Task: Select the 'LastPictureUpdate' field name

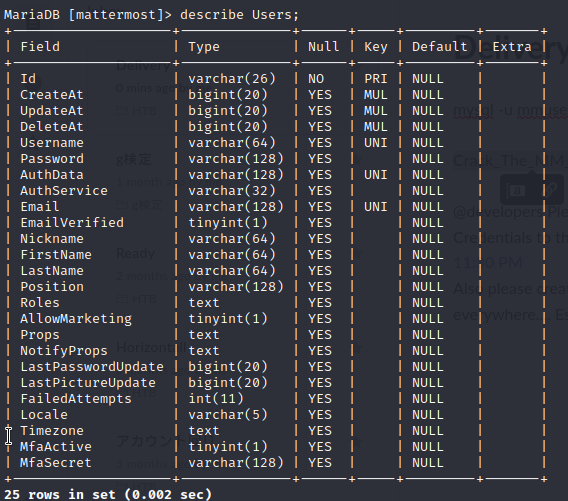Action: point(88,383)
